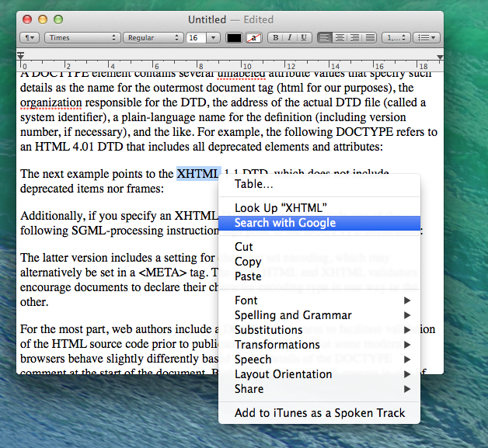This screenshot has height=448, width=488.
Task: Click the text "<META>" in document
Action: tap(162, 273)
